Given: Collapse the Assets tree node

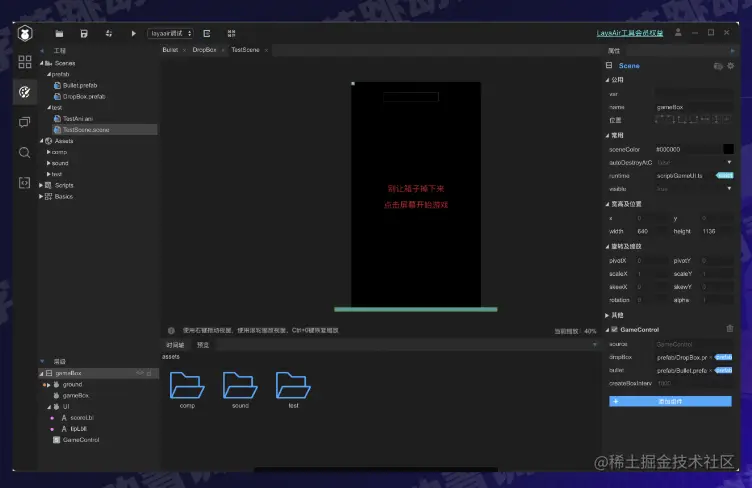Looking at the screenshot, I should point(41,141).
